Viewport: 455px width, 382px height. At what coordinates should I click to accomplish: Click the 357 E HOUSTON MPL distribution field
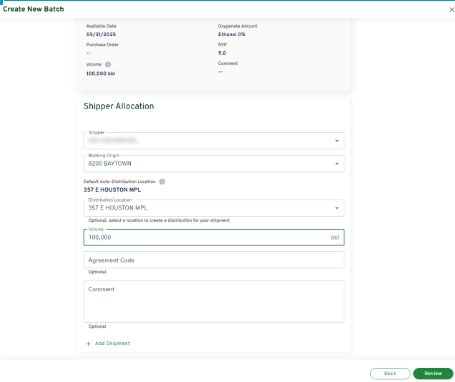pyautogui.click(x=214, y=208)
